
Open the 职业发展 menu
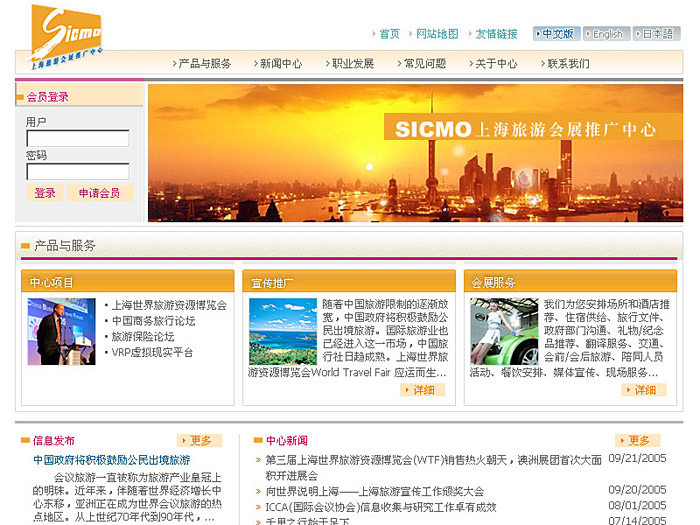353,63
